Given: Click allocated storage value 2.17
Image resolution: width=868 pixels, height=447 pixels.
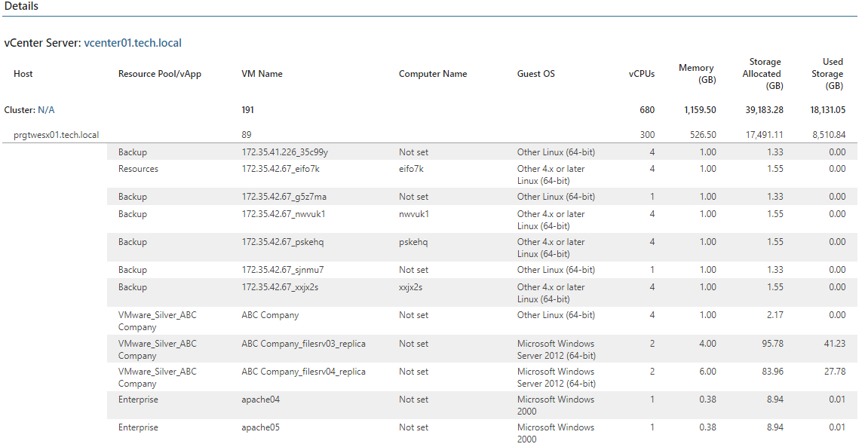Looking at the screenshot, I should (775, 315).
